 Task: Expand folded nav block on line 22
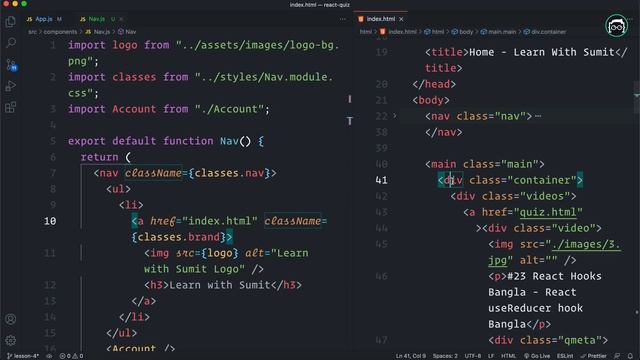click(395, 116)
